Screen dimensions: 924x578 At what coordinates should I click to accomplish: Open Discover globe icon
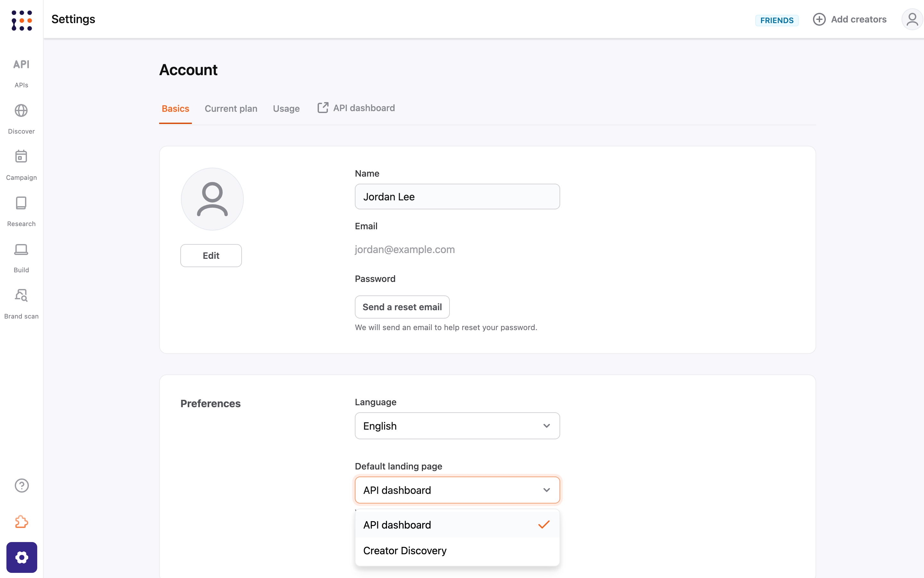pos(21,110)
